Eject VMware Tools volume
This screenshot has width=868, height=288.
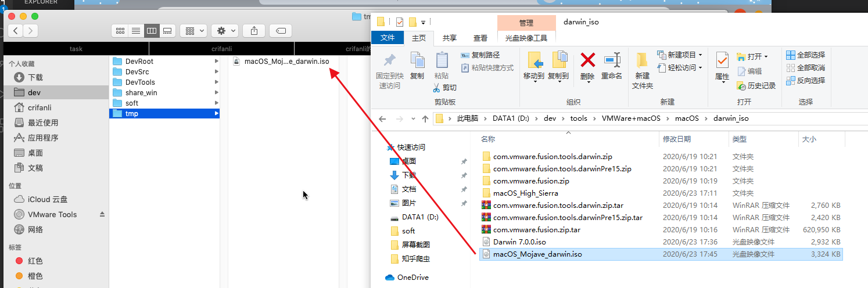(x=102, y=214)
